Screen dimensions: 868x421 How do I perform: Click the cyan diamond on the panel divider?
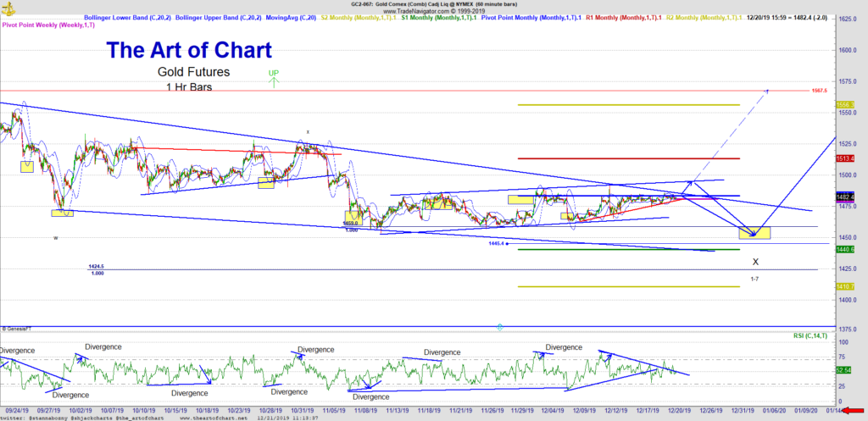tap(500, 326)
